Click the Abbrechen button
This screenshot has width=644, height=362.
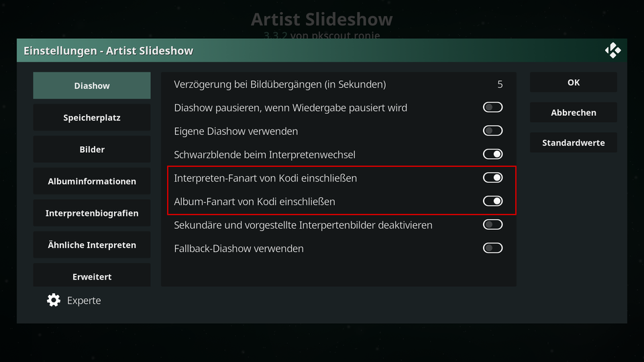point(574,113)
